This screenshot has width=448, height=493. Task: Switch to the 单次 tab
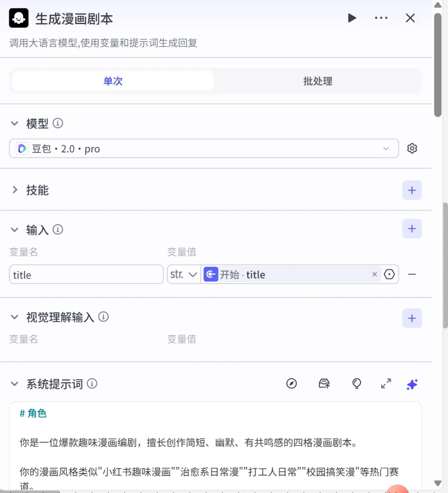pyautogui.click(x=113, y=81)
